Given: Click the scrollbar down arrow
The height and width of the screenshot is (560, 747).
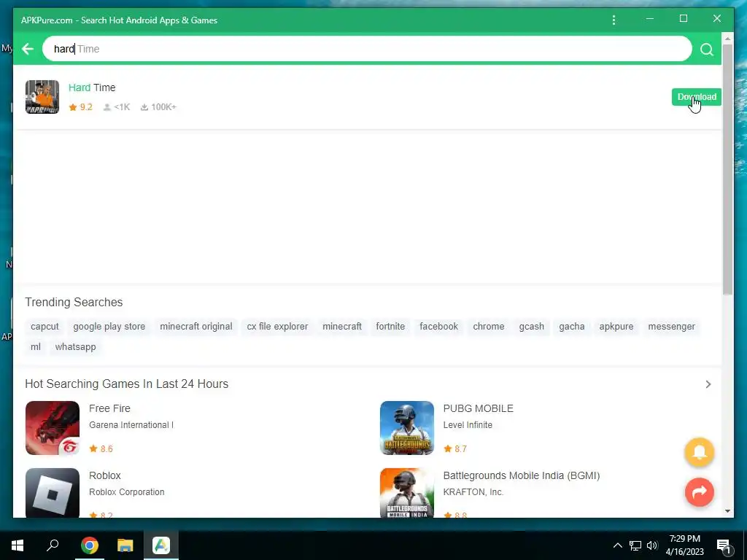Looking at the screenshot, I should pos(727,511).
